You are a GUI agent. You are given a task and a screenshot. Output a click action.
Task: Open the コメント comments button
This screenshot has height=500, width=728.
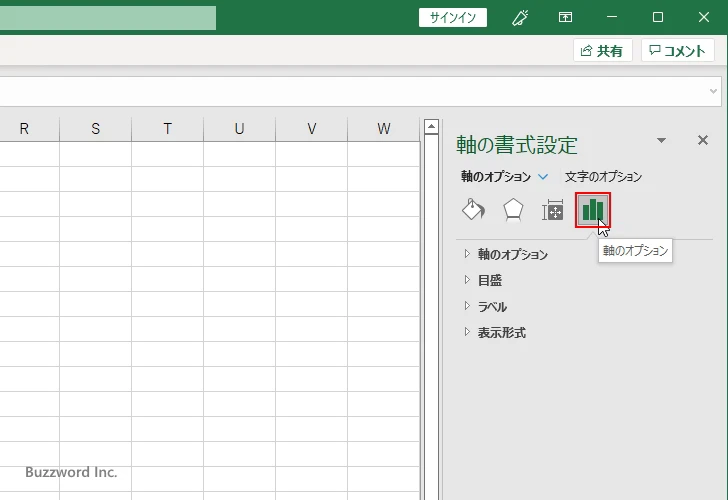[677, 51]
